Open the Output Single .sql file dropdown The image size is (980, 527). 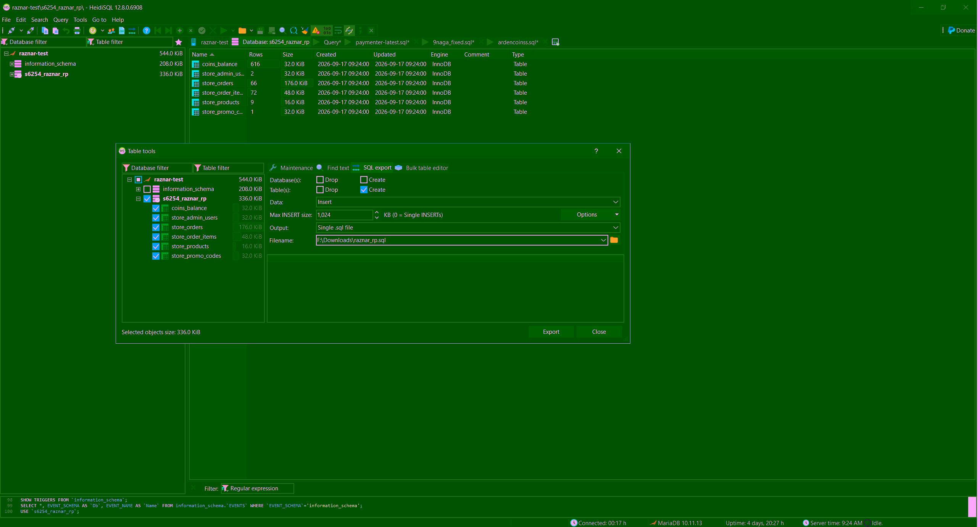point(468,228)
